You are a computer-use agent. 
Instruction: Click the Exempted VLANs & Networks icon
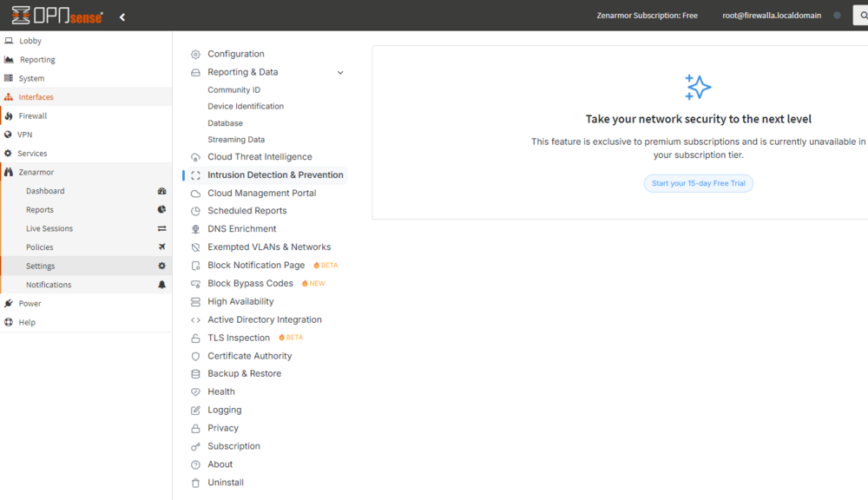(x=195, y=247)
